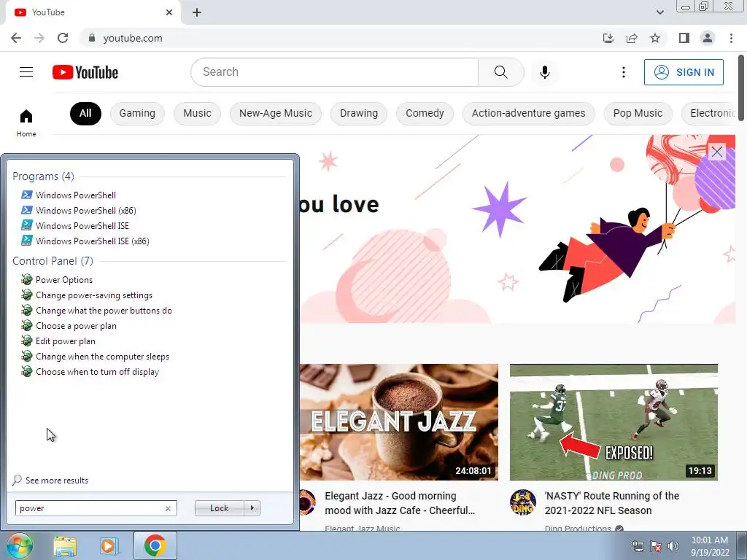Screen dimensions: 747x560
Task: Bookmark this page with the star
Action: [655, 38]
